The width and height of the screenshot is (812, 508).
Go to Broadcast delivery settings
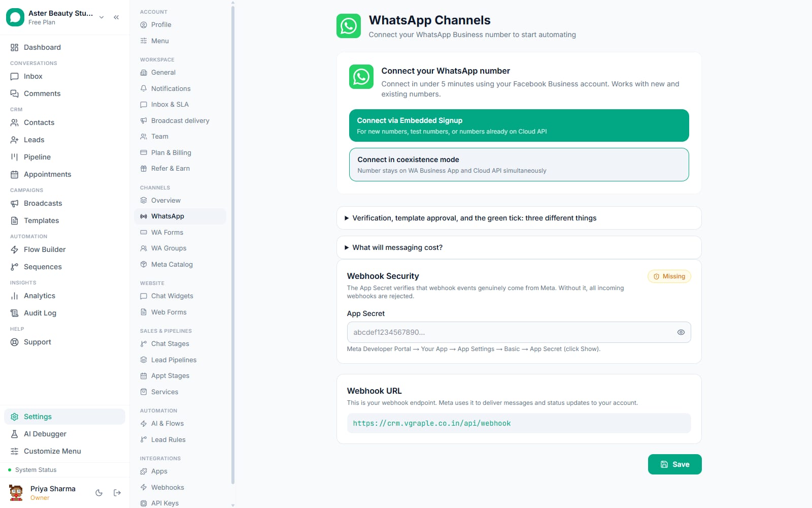(x=180, y=120)
